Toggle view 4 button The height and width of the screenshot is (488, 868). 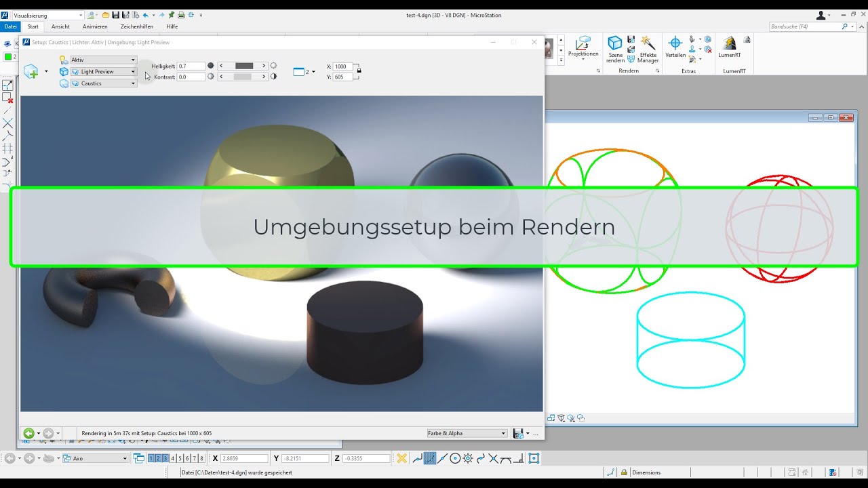click(x=172, y=458)
